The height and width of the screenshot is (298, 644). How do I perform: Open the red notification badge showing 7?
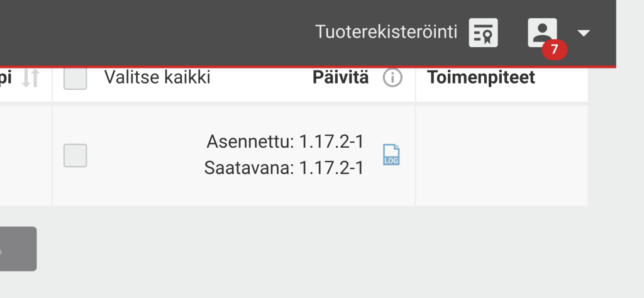(554, 50)
